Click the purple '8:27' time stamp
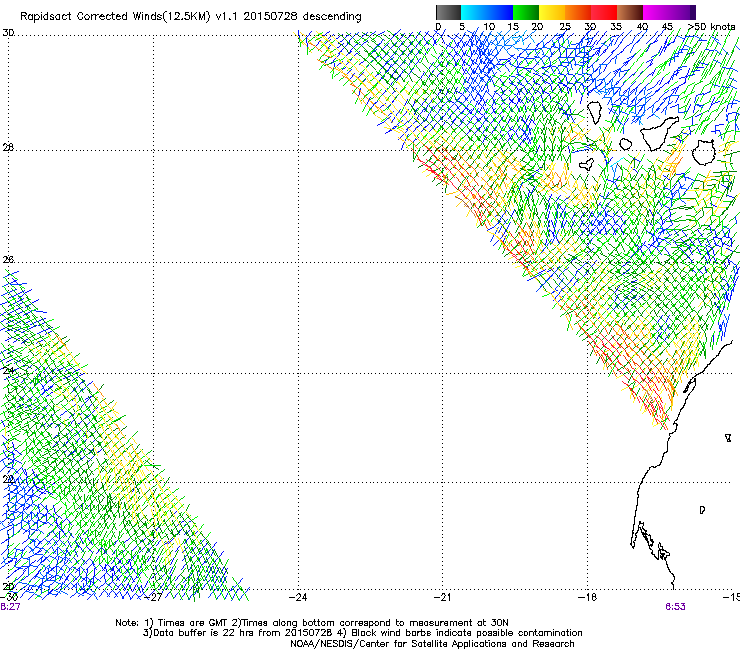The width and height of the screenshot is (740, 650). click(x=10, y=607)
